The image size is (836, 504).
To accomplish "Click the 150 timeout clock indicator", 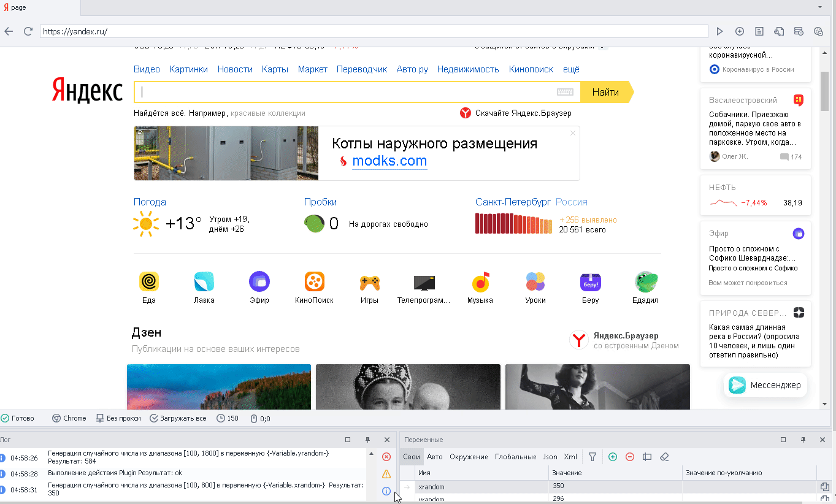I will coord(228,418).
